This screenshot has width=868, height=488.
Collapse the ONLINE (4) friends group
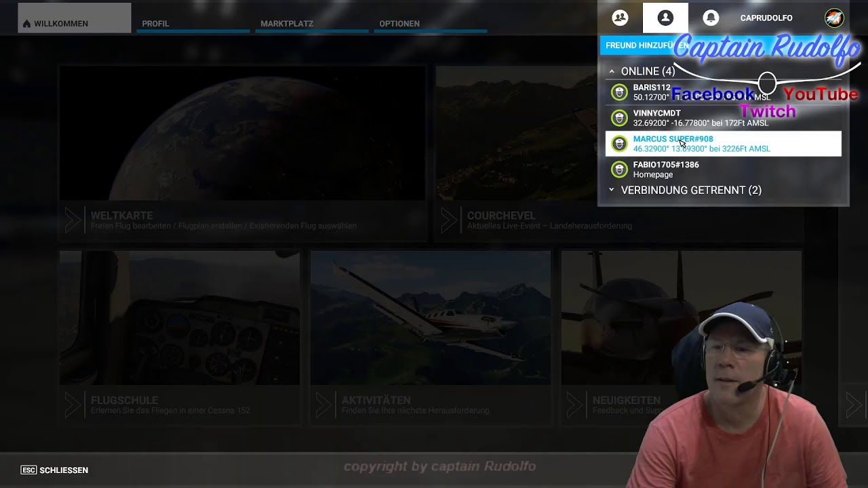point(611,71)
